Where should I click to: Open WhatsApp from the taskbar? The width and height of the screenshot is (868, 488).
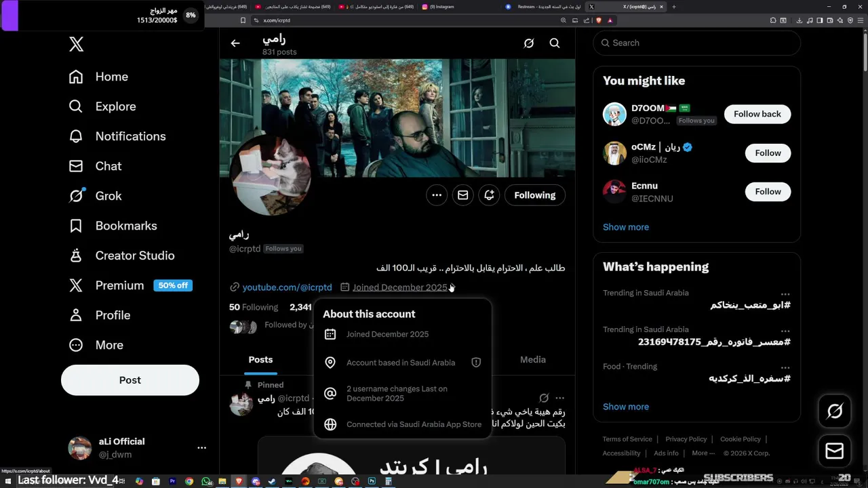[x=205, y=481]
